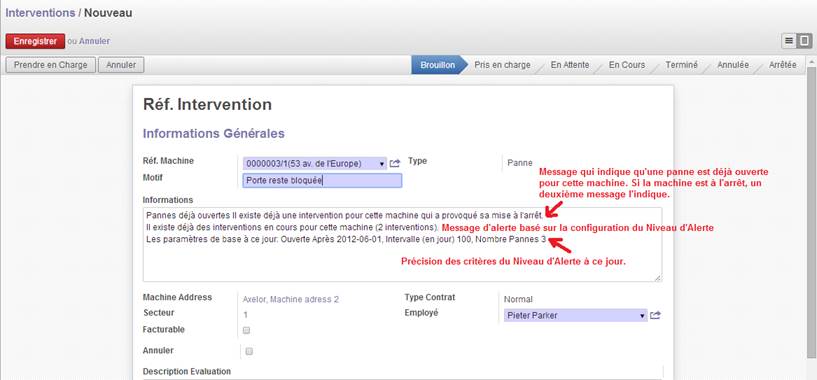Open the Axelor, Machine adress 2 link
This screenshot has height=380, width=817.
click(291, 300)
